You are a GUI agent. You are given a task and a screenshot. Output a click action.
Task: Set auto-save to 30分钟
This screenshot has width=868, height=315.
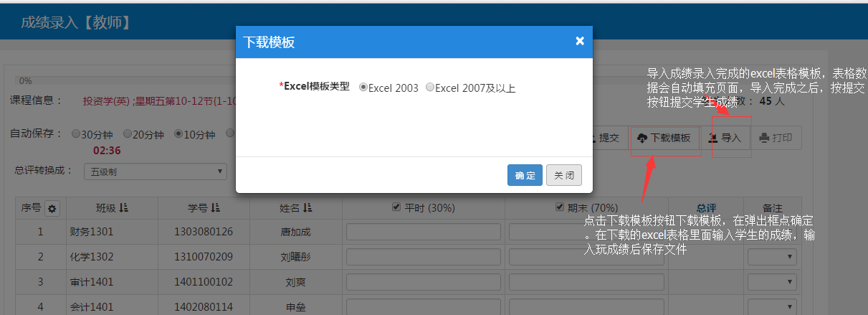pos(76,133)
